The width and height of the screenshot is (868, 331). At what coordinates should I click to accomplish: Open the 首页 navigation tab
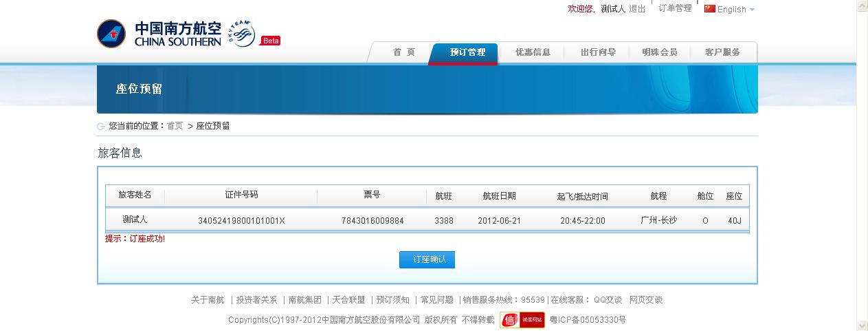coord(403,52)
